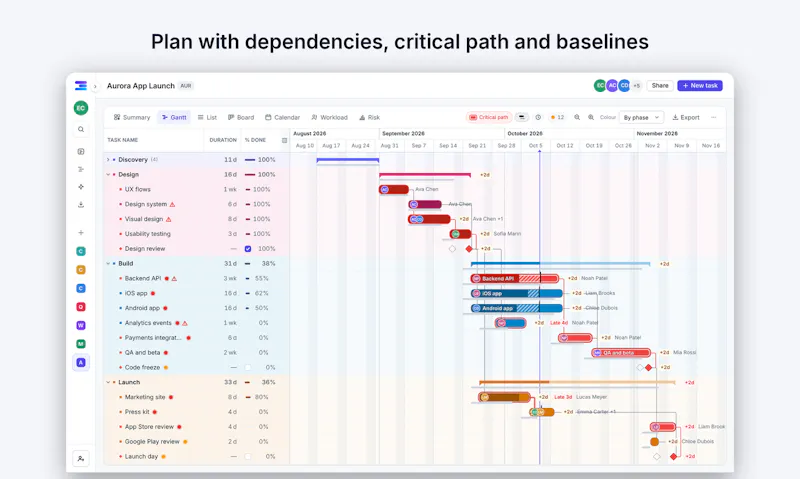Switch to the Summary tab
The image size is (800, 479).
[132, 117]
